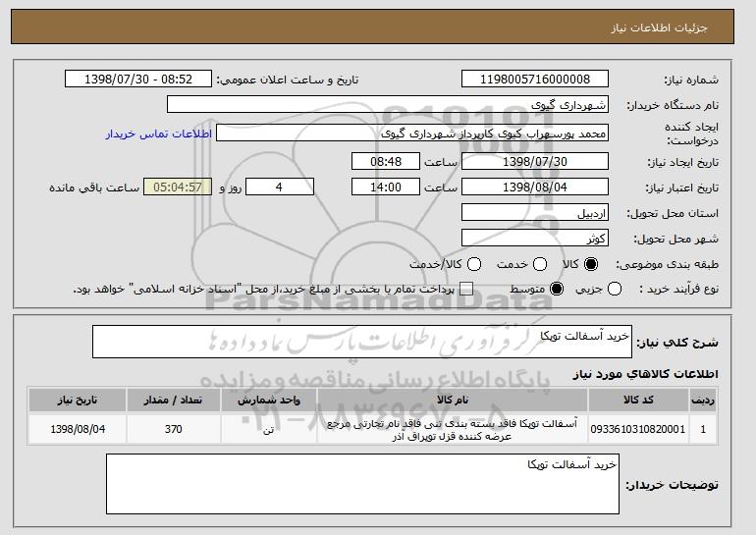Click the row number cell 1
This screenshot has height=535, width=756.
click(x=703, y=429)
